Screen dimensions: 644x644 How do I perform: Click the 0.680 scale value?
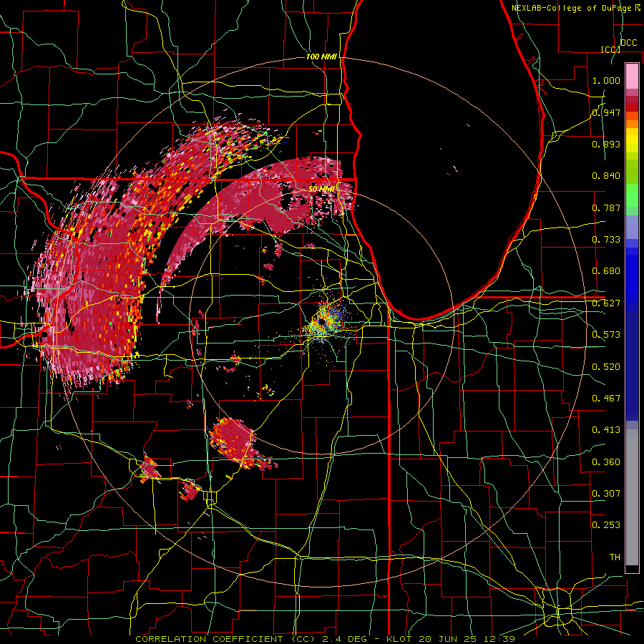coord(606,271)
